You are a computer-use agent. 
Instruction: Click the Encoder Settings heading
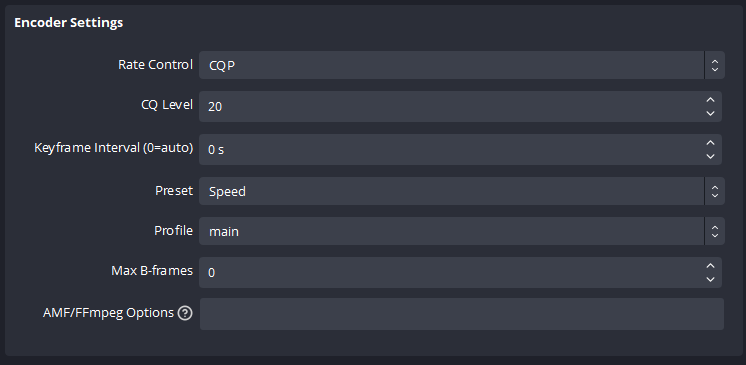[69, 22]
